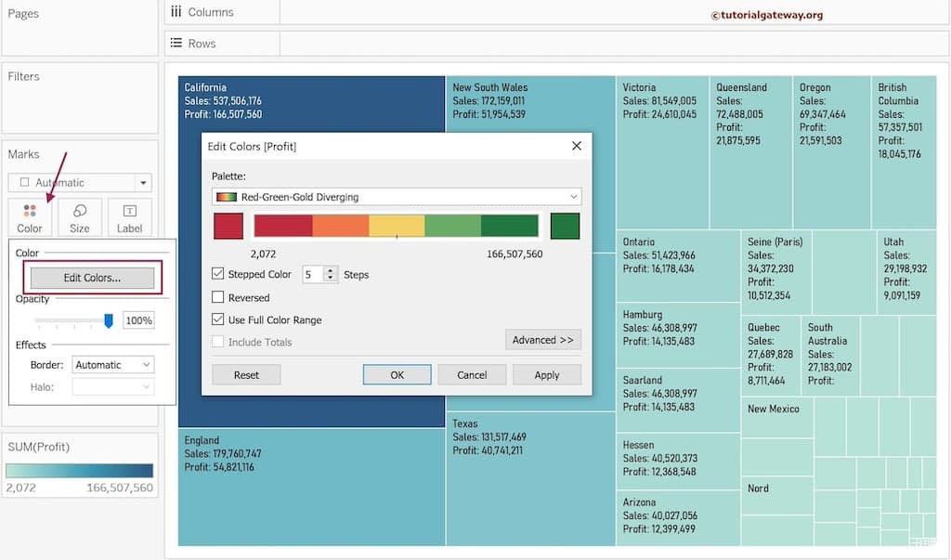Click the Advanced button in Edit Colors
Viewport: 951px width, 560px height.
pyautogui.click(x=543, y=340)
